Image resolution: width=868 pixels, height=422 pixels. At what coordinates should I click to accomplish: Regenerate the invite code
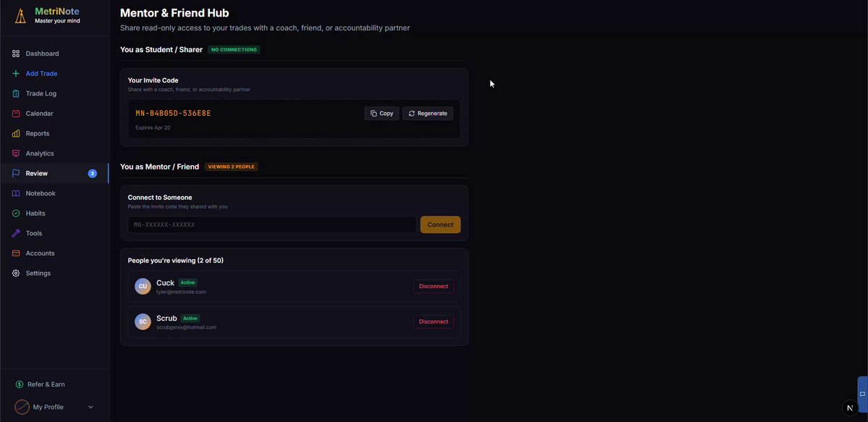click(x=427, y=114)
